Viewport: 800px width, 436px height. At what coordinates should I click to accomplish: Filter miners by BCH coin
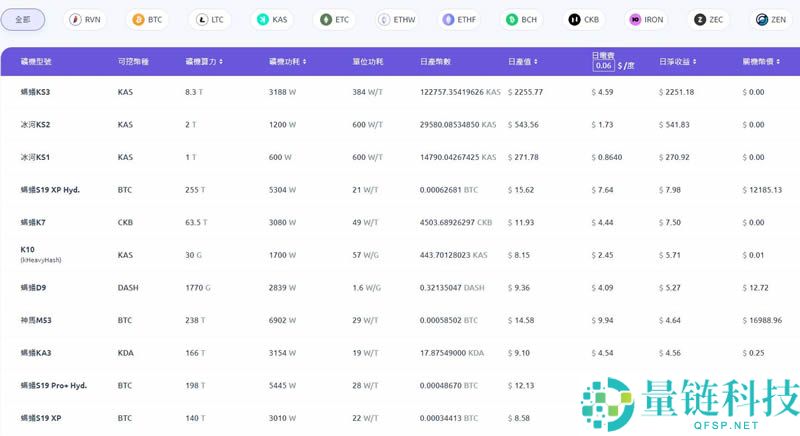pos(522,20)
